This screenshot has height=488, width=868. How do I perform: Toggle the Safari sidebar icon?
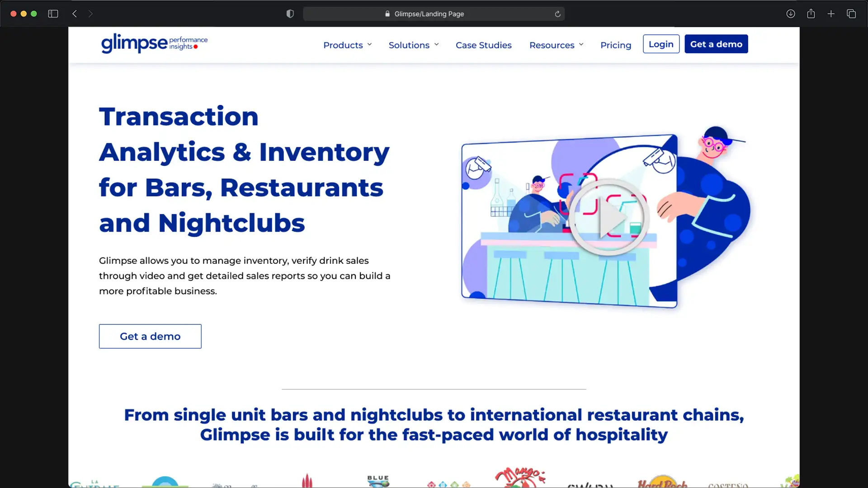point(53,14)
